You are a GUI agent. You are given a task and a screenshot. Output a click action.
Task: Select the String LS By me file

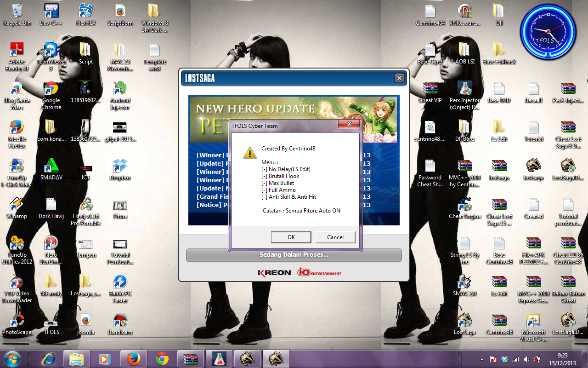[x=465, y=250]
